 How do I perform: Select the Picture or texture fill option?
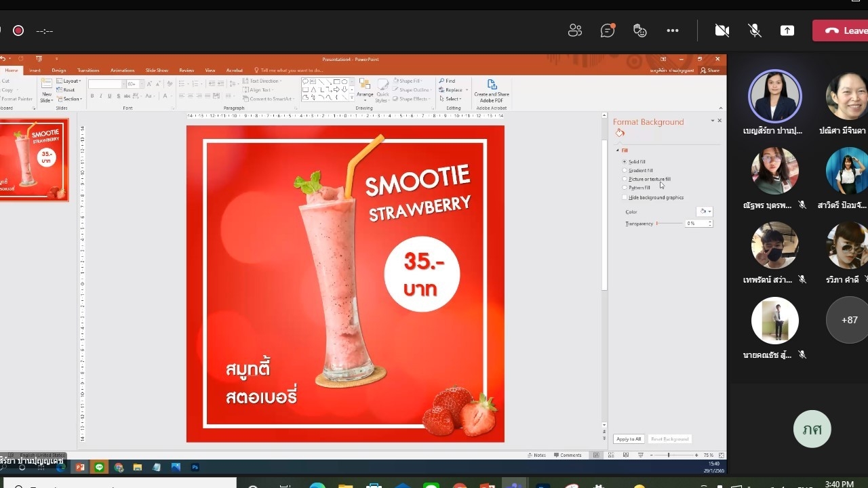(625, 180)
